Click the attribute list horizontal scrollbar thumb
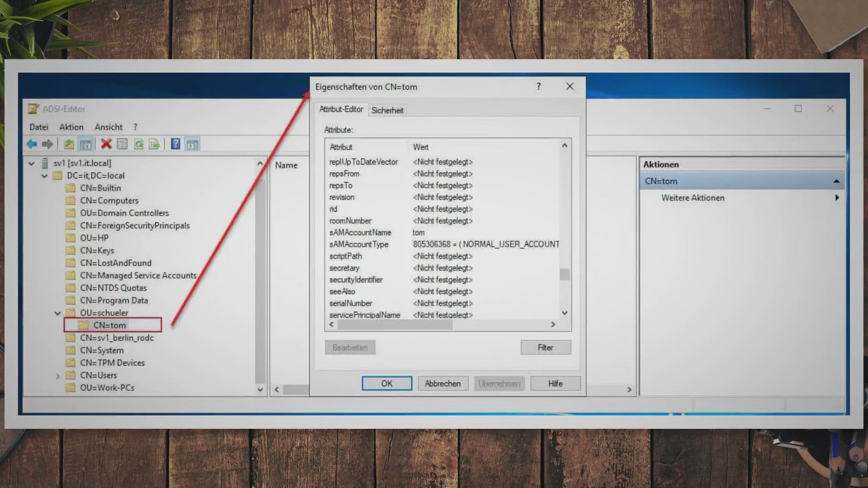The width and height of the screenshot is (868, 488). (x=395, y=324)
